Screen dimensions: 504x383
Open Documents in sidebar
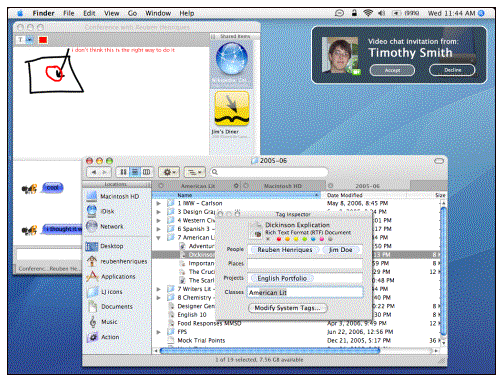110,307
